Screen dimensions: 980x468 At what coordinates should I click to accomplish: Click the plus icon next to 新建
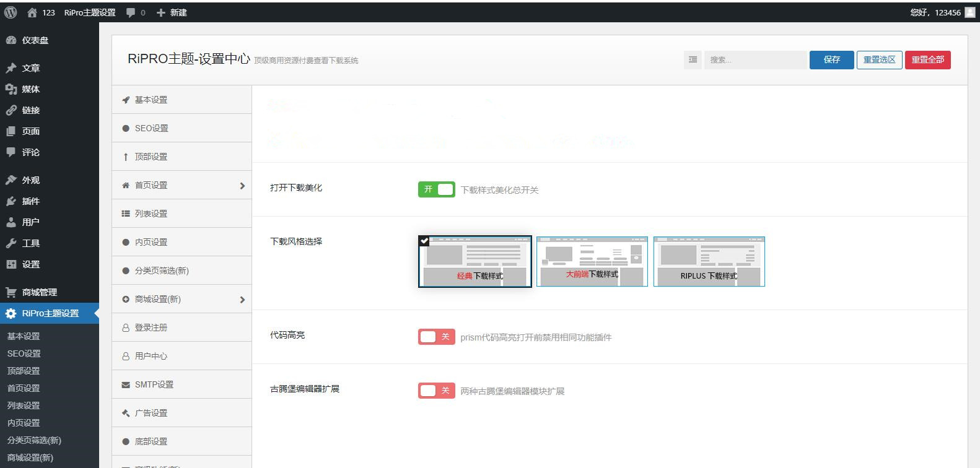[x=161, y=12]
